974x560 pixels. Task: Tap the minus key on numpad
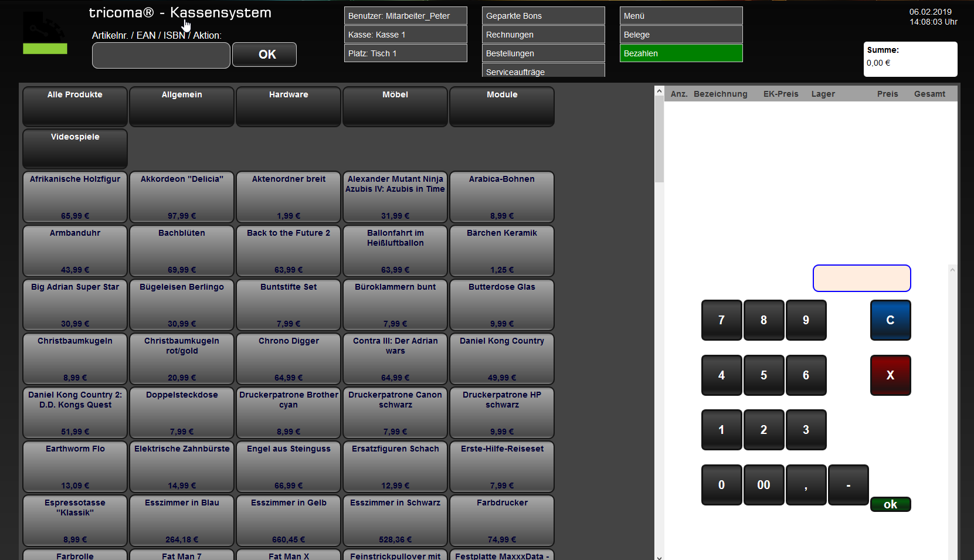(848, 485)
